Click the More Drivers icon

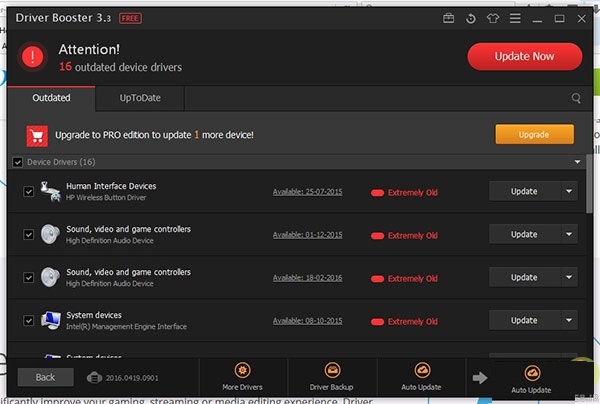click(x=243, y=376)
